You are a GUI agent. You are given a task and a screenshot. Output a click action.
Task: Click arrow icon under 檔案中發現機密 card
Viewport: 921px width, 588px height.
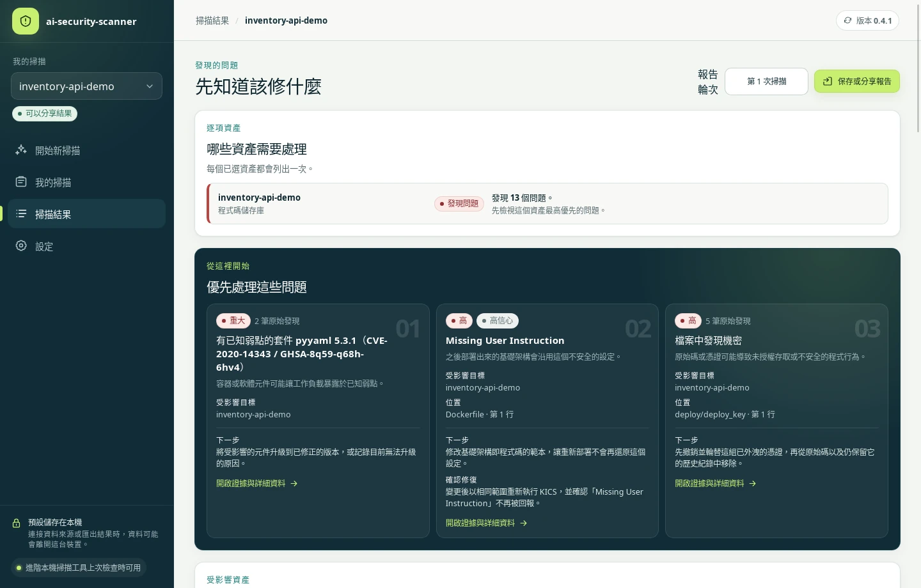click(753, 483)
